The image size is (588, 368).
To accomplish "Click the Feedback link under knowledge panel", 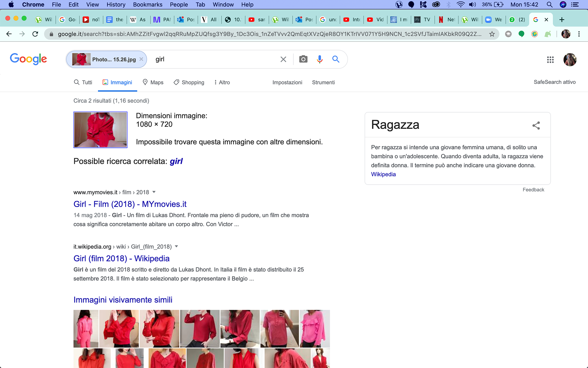I will [x=533, y=190].
